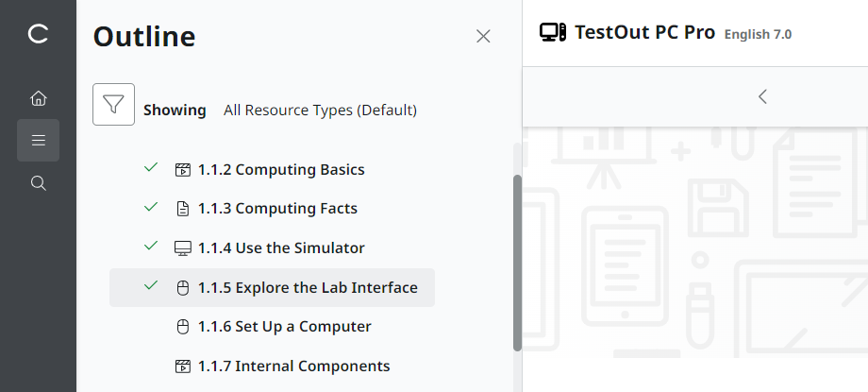Open the resource type filter funnel
Viewport: 868px width, 392px height.
(113, 105)
